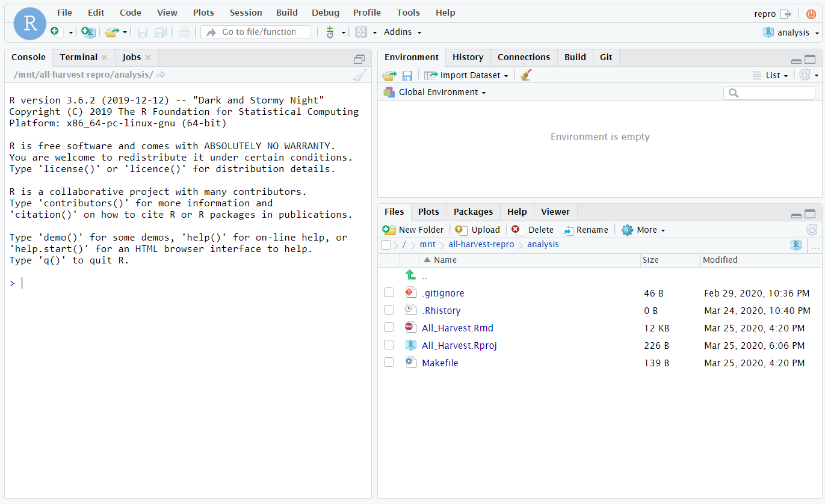825x504 pixels.
Task: Clear environment objects with broom icon
Action: pos(526,75)
